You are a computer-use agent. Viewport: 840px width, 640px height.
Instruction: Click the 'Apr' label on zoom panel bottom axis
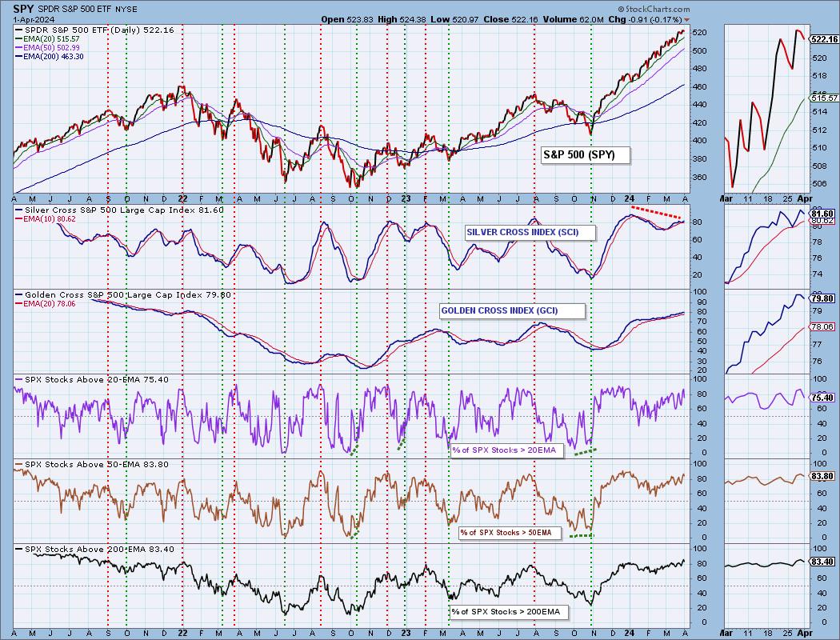click(805, 633)
